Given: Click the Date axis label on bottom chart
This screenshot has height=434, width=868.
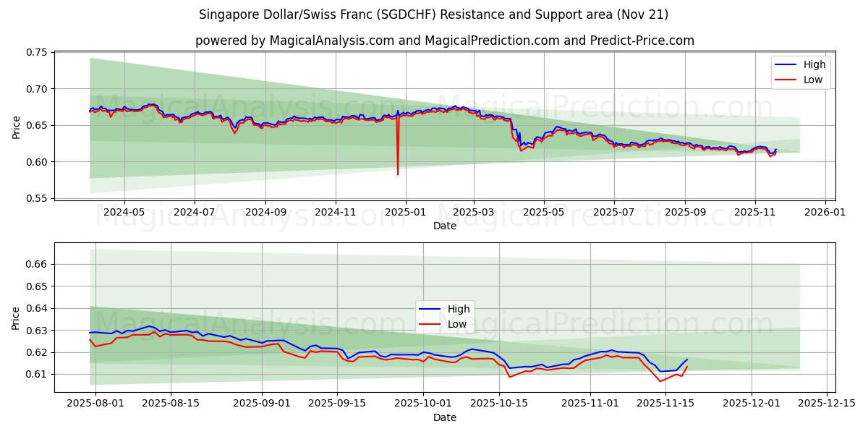Looking at the screenshot, I should [446, 417].
